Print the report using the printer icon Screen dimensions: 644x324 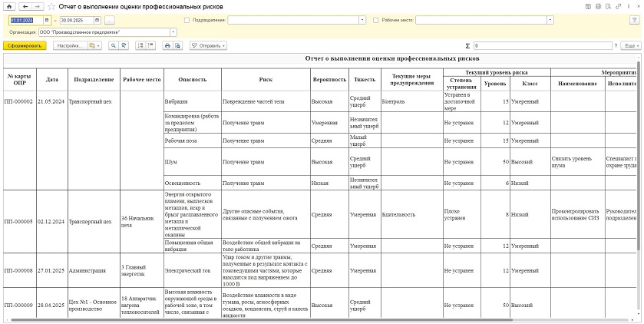coord(167,46)
